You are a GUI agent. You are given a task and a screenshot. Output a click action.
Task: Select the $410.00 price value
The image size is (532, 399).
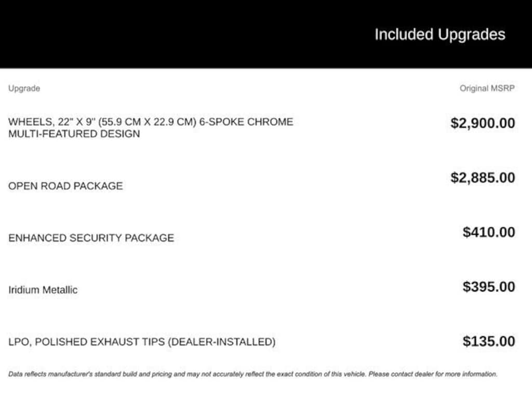[x=488, y=232]
